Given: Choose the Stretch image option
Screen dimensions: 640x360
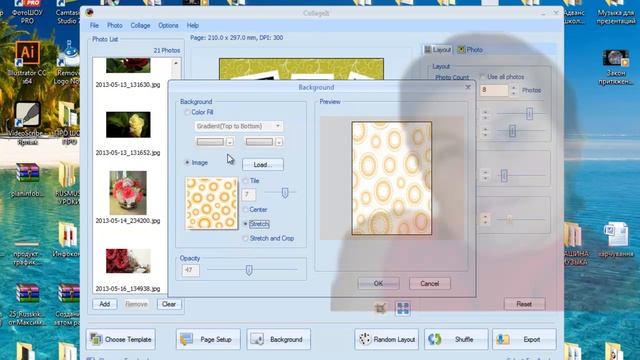Looking at the screenshot, I should coord(245,224).
